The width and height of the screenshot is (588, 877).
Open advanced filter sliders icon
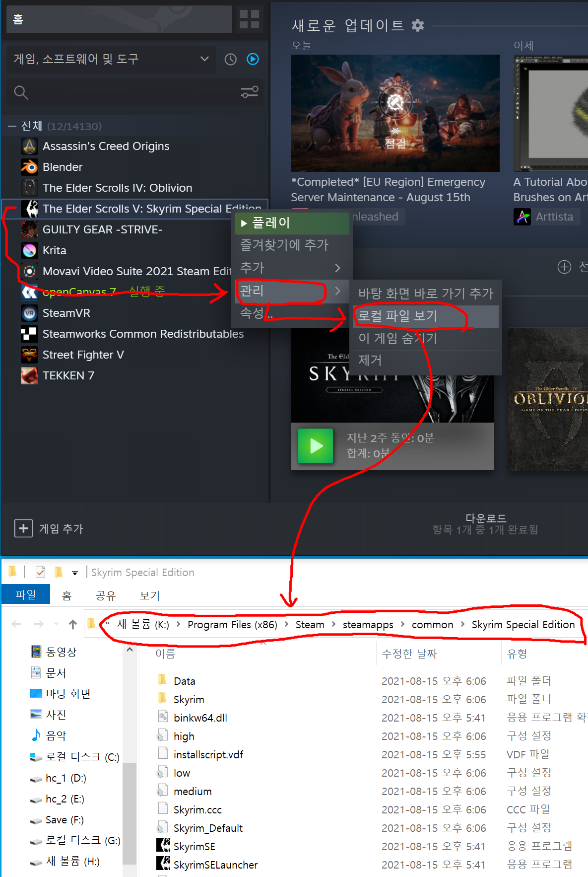tap(249, 92)
